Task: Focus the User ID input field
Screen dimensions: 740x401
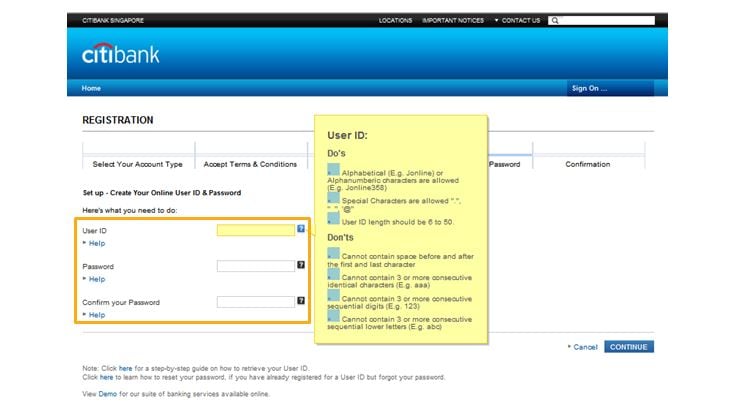Action: click(255, 230)
